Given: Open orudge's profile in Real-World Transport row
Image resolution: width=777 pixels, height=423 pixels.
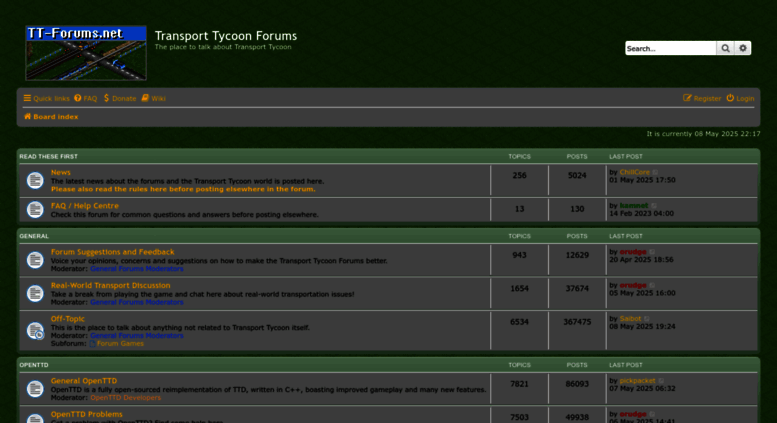Looking at the screenshot, I should (x=633, y=285).
